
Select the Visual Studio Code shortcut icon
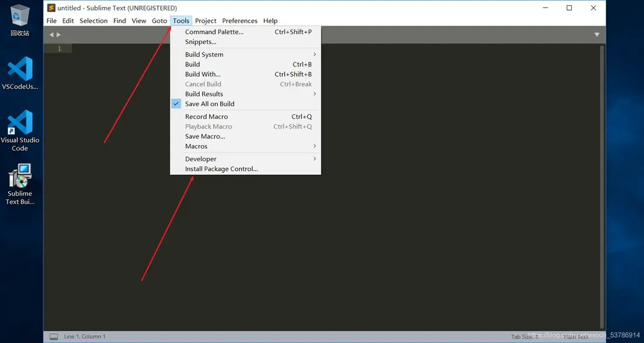tap(20, 130)
